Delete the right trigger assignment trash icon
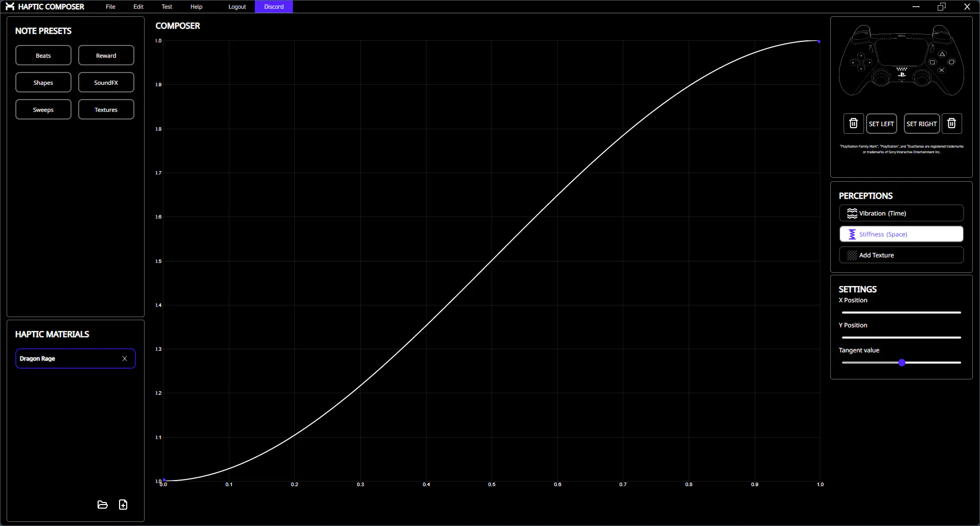This screenshot has height=526, width=980. click(x=951, y=124)
